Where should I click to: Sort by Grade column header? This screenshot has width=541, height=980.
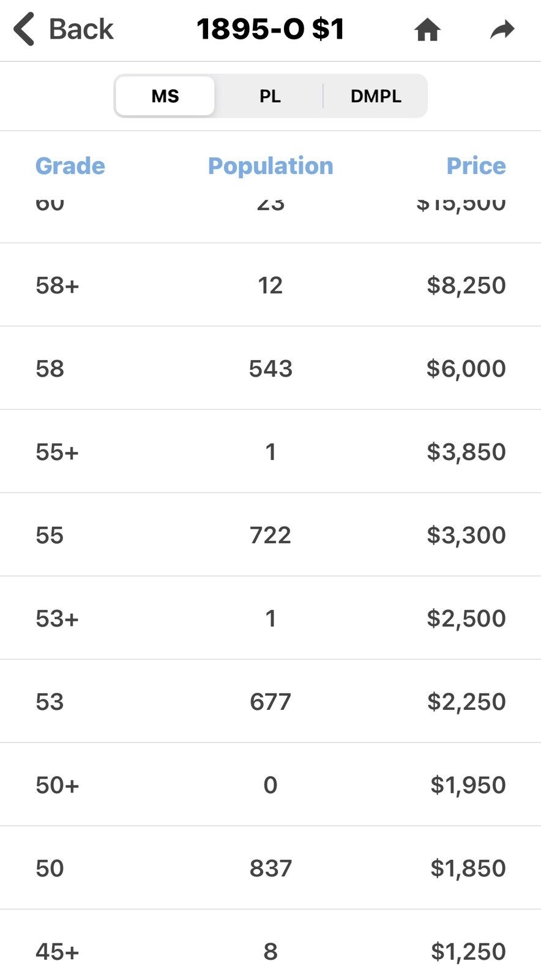(x=70, y=166)
